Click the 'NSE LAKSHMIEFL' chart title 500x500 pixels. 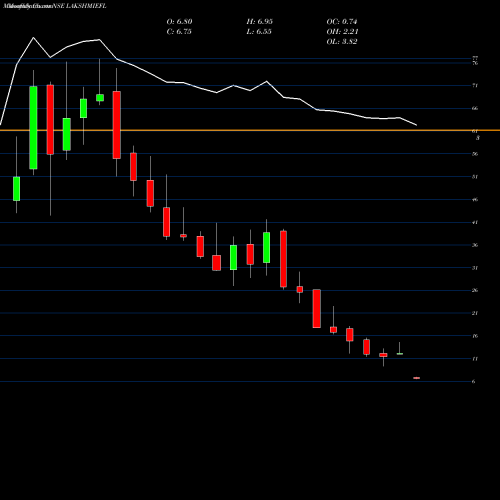[79, 6]
